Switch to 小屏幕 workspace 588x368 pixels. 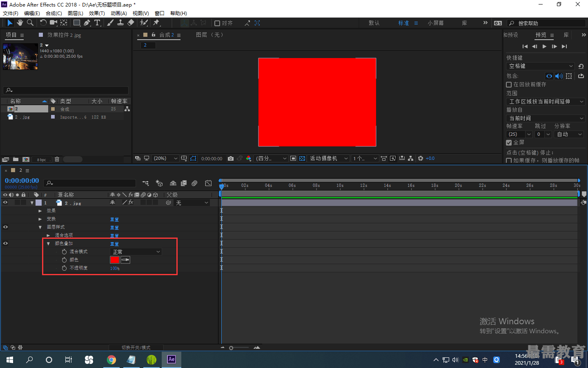click(x=436, y=23)
